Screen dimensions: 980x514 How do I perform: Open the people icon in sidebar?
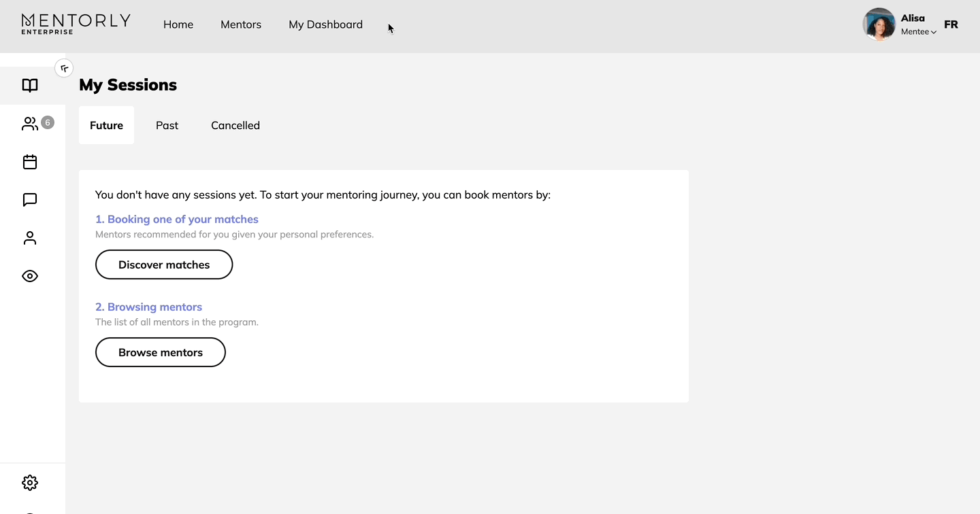(30, 124)
